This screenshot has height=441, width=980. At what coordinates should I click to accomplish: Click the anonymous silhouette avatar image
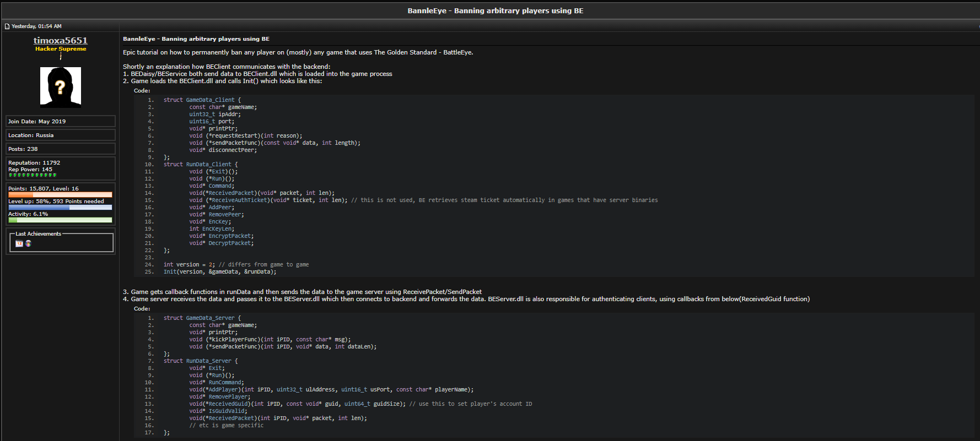[x=61, y=86]
